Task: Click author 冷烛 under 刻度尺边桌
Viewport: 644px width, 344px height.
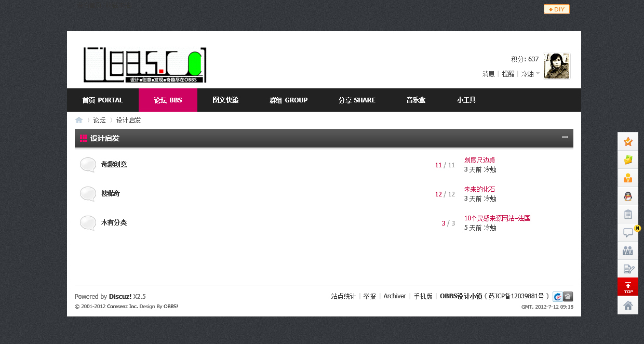Action: tap(490, 169)
